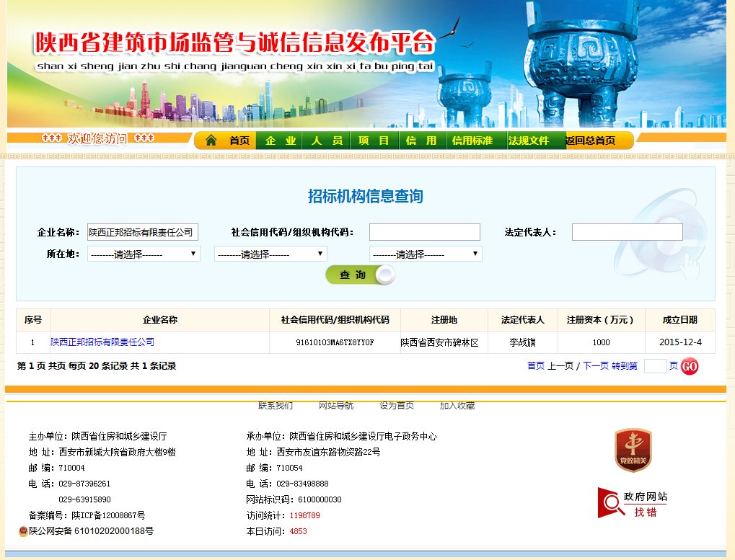735x560 pixels.
Task: Click the 联系我们 footer link
Action: coord(276,406)
